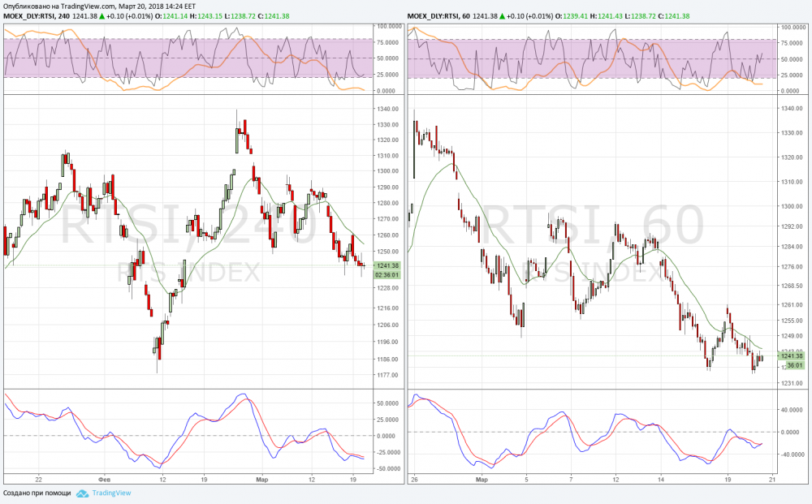Click the green up arrow in the RTSI 60 header
Viewport: 812px width, 504px height.
pos(502,16)
